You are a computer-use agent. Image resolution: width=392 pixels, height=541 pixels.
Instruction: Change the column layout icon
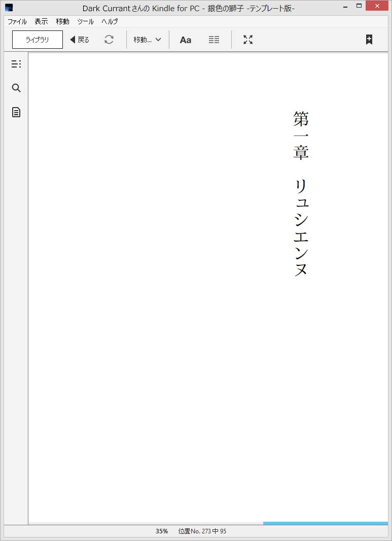(x=214, y=40)
